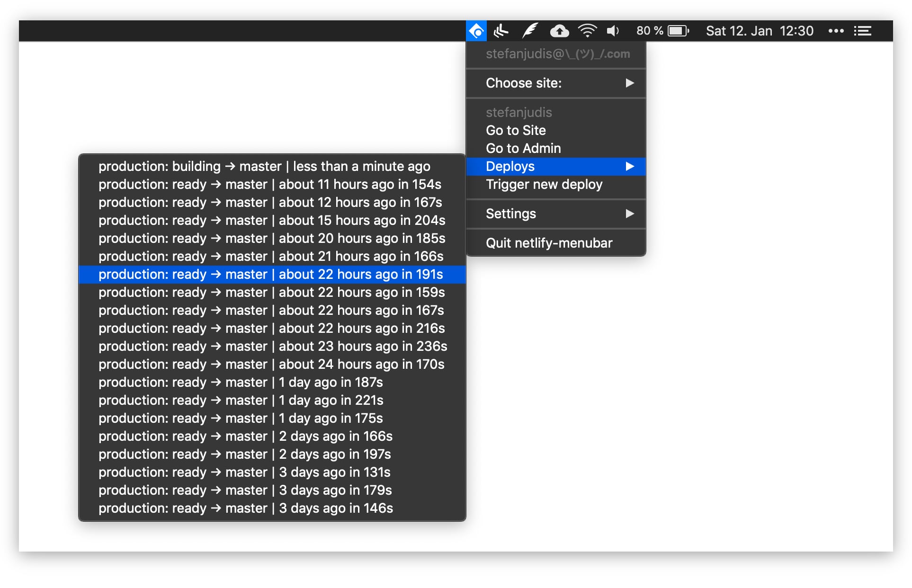This screenshot has height=588, width=912.
Task: Open the deploy finished in 191s
Action: (270, 275)
